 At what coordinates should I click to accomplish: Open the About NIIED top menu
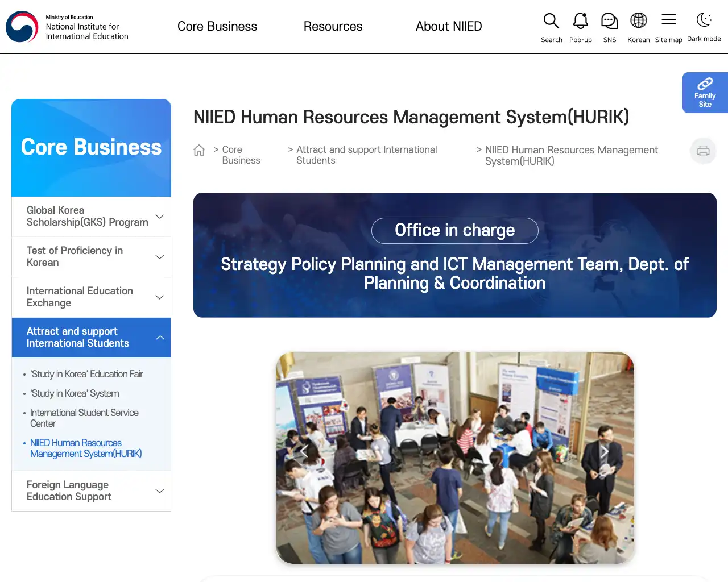(449, 27)
